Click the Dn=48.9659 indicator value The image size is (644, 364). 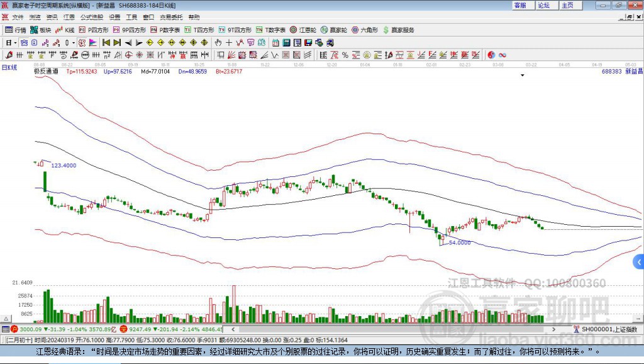[192, 71]
